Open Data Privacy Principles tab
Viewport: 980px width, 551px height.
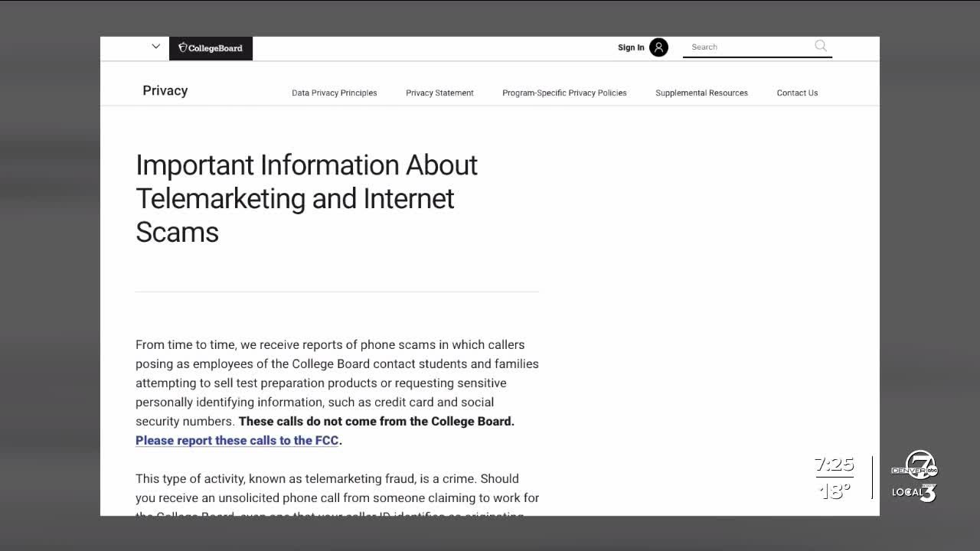(x=335, y=93)
